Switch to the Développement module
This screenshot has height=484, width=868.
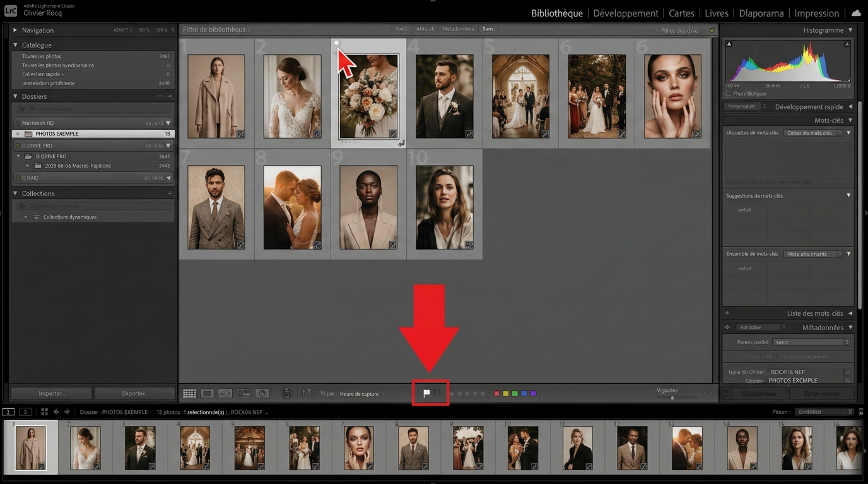(x=626, y=13)
